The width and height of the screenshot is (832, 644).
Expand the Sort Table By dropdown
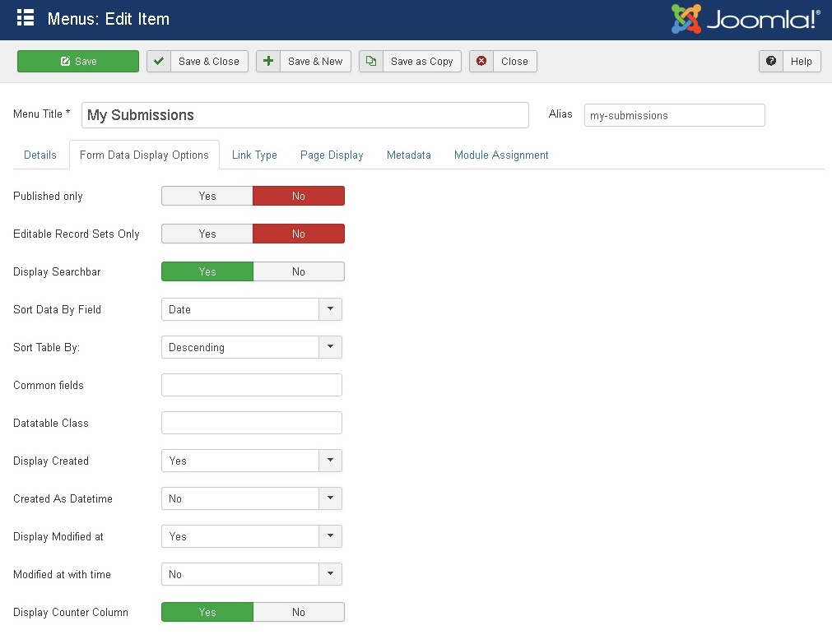click(x=251, y=347)
